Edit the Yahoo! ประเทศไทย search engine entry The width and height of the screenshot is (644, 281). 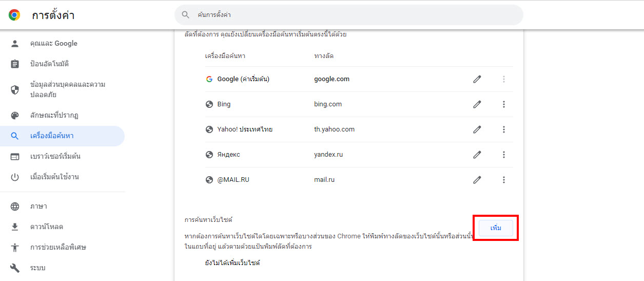click(x=477, y=129)
